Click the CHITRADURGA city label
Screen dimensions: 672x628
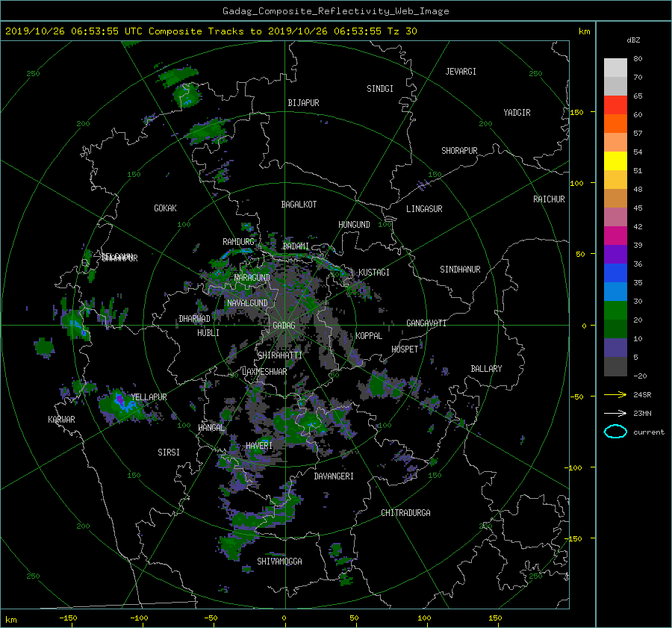pos(406,513)
